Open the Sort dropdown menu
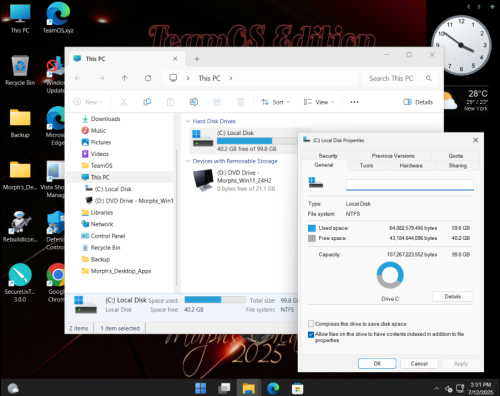The width and height of the screenshot is (500, 396). tap(275, 102)
